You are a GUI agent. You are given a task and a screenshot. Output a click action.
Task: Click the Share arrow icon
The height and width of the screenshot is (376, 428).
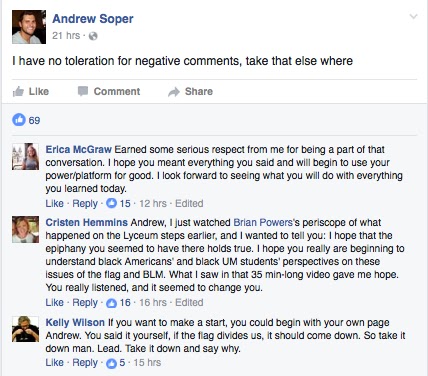(x=174, y=92)
